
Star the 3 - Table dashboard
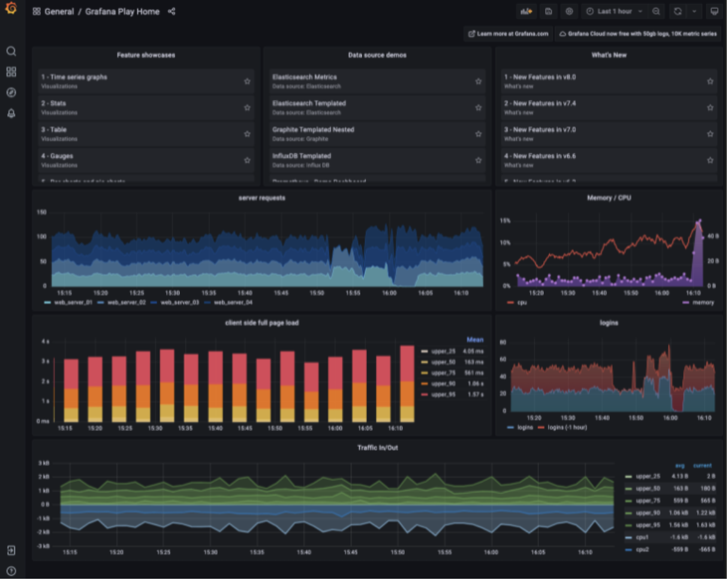[x=247, y=134]
